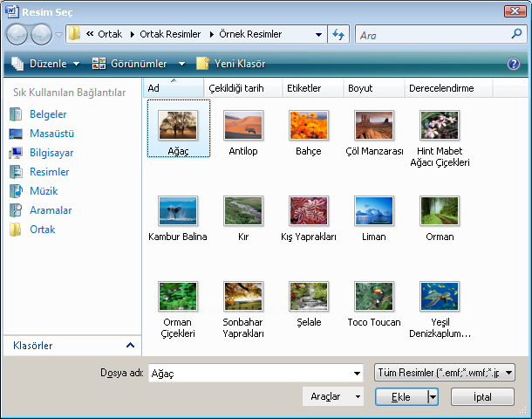Expand the Görünümler dropdown arrow
532x419 pixels.
click(182, 64)
